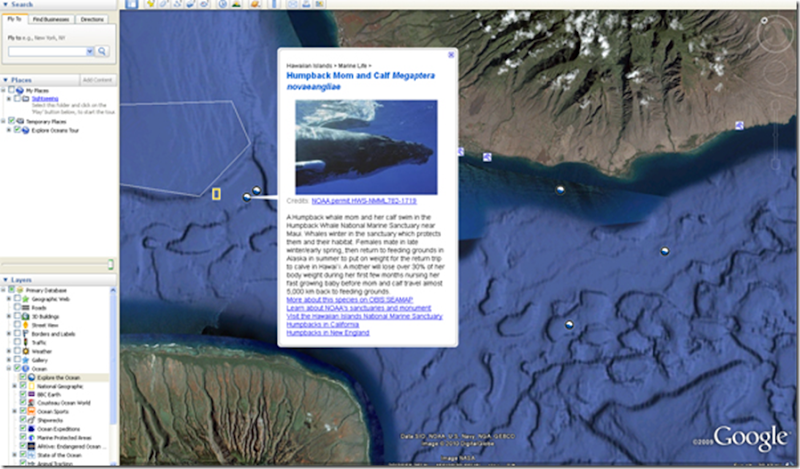Open the Fly To search history dropdown
The height and width of the screenshot is (469, 800).
pyautogui.click(x=90, y=52)
